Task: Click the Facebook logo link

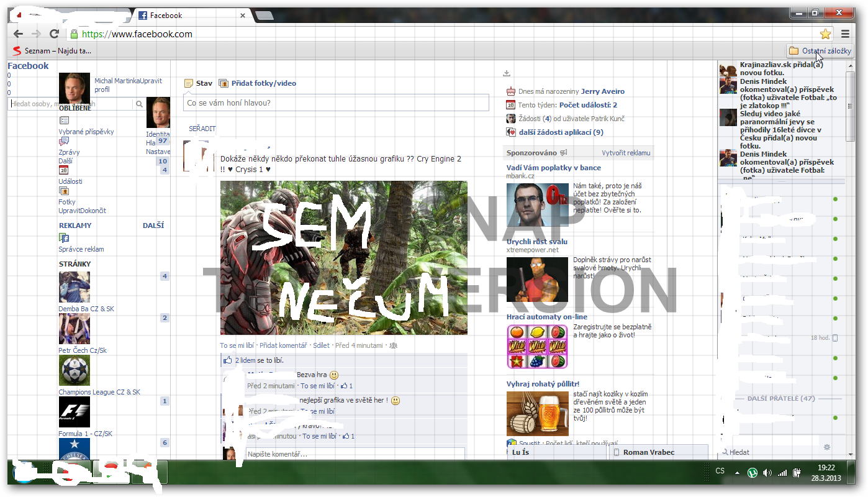Action: pos(28,66)
